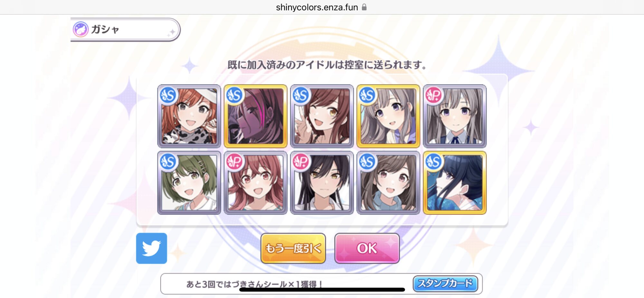The height and width of the screenshot is (298, 644).
Task: Open the スタンプカード stamp card
Action: (445, 283)
